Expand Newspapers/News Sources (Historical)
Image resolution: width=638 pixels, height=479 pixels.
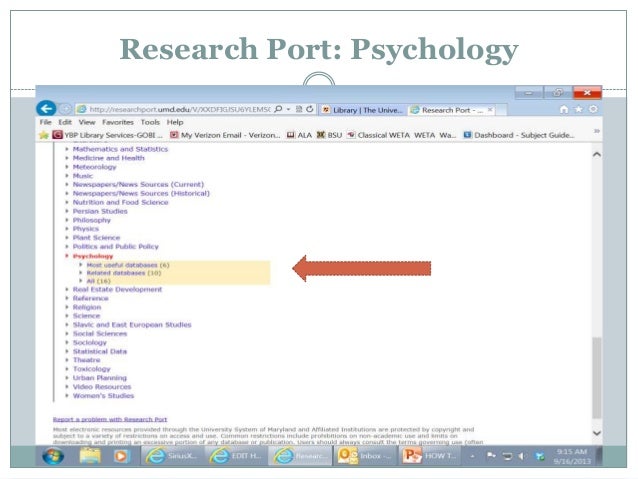141,193
